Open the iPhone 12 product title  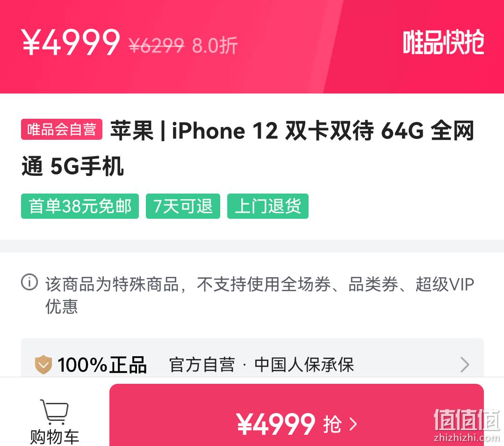click(248, 149)
